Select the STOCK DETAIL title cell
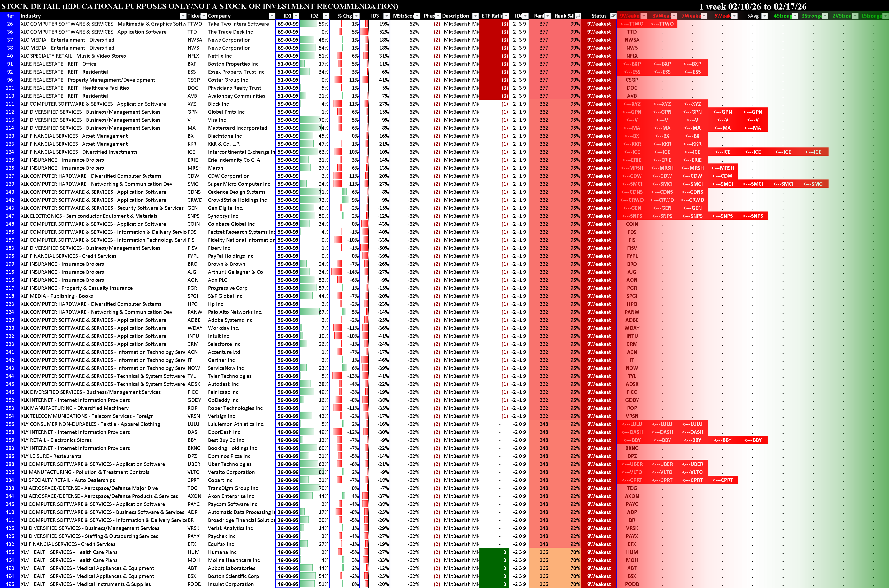Screen dimensions: 889x588 (199, 6)
